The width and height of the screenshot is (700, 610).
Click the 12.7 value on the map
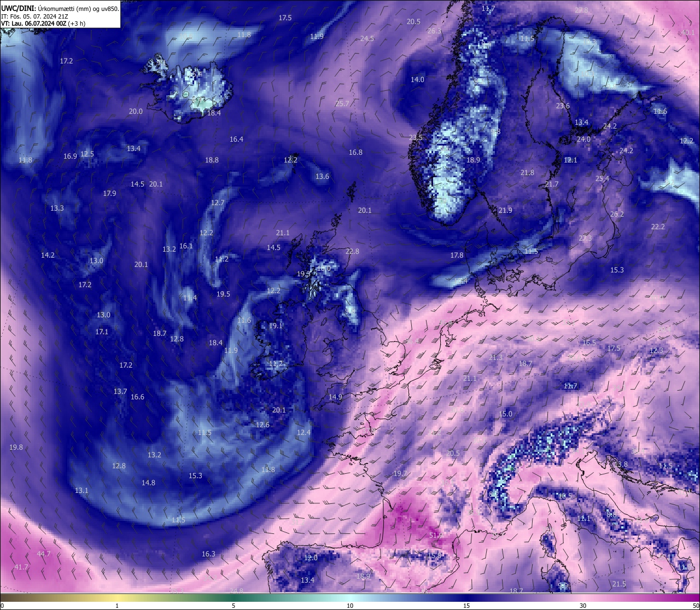pyautogui.click(x=218, y=203)
